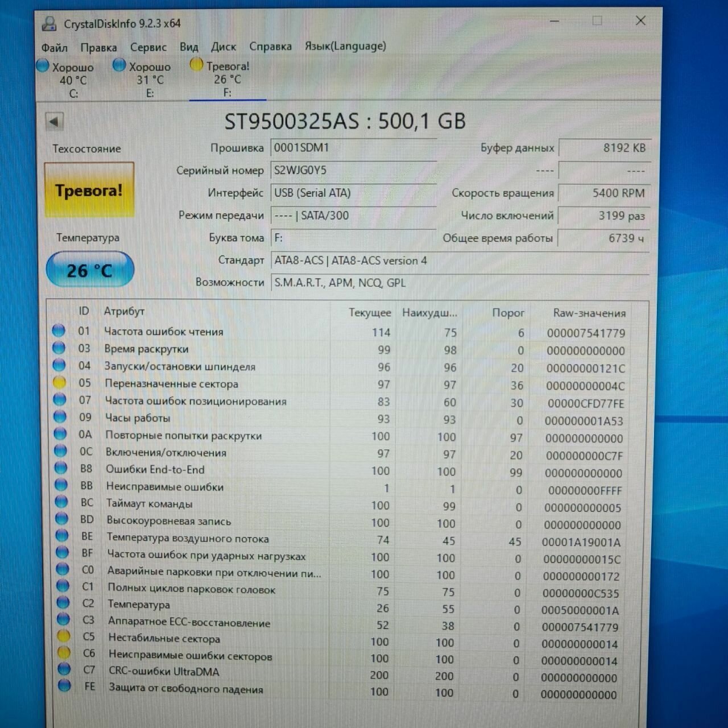The width and height of the screenshot is (728, 728).
Task: Select the CRC-ошибки UltraDMA row text
Action: pos(164,672)
